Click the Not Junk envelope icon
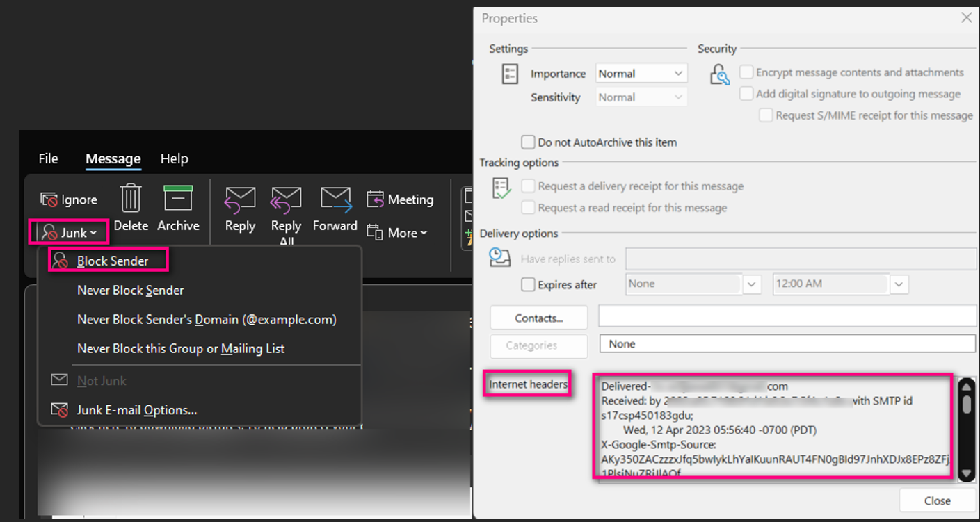Image resolution: width=980 pixels, height=522 pixels. tap(60, 380)
